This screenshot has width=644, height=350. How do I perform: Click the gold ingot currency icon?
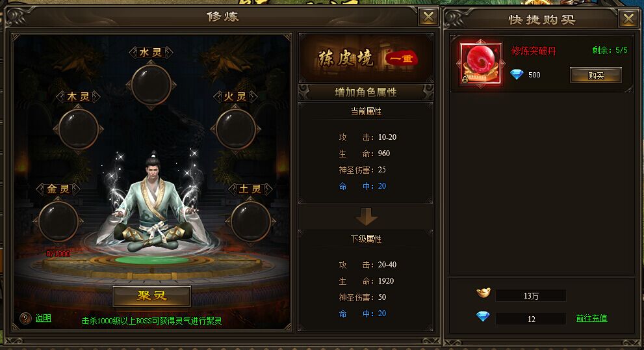tap(483, 293)
